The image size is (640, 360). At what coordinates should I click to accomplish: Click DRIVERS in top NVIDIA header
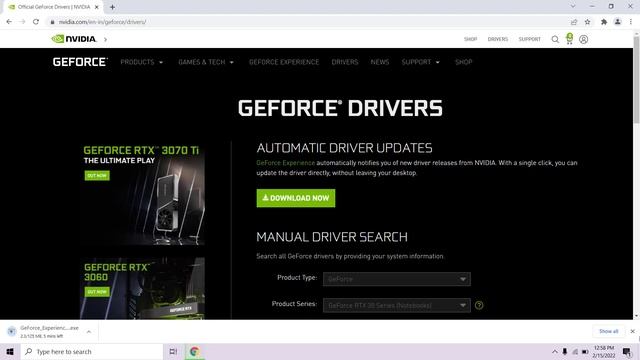(498, 39)
